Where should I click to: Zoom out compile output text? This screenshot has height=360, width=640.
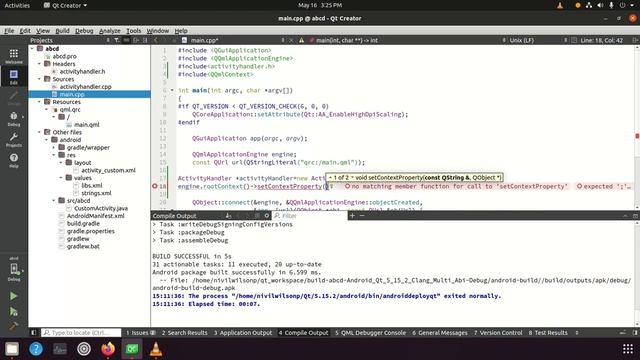pos(362,216)
